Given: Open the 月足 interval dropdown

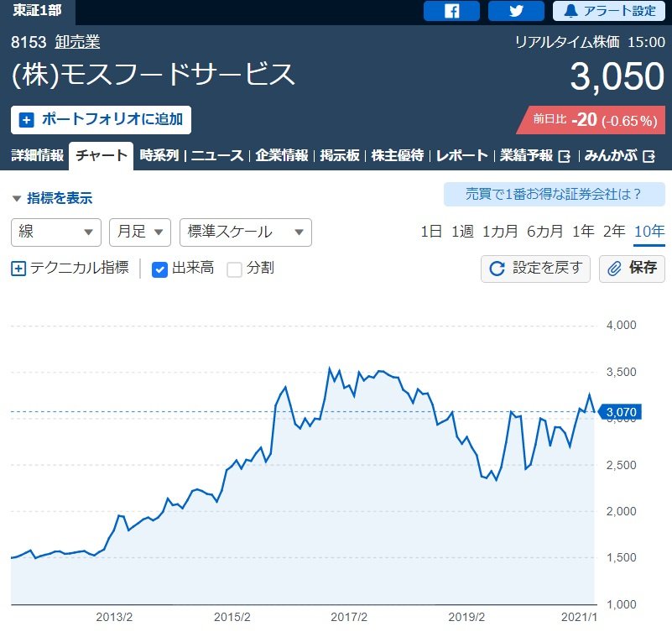Looking at the screenshot, I should tap(139, 232).
